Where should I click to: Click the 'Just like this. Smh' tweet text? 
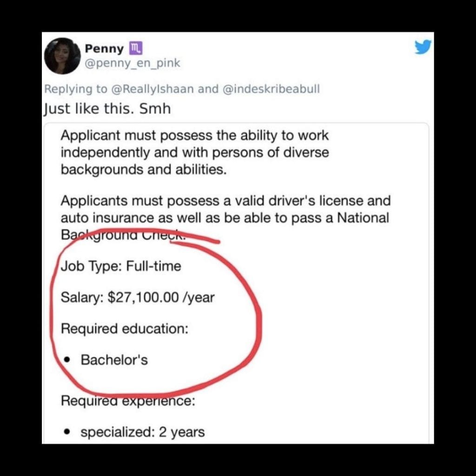pos(106,109)
